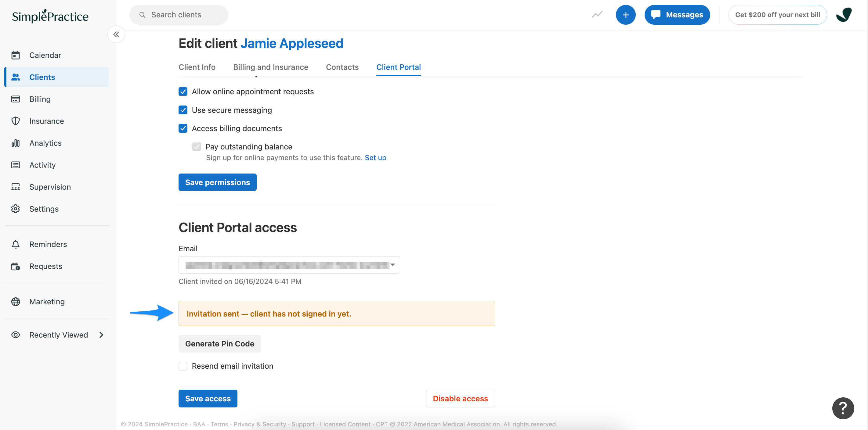Switch to the Contacts tab
The image size is (868, 430).
coord(342,67)
